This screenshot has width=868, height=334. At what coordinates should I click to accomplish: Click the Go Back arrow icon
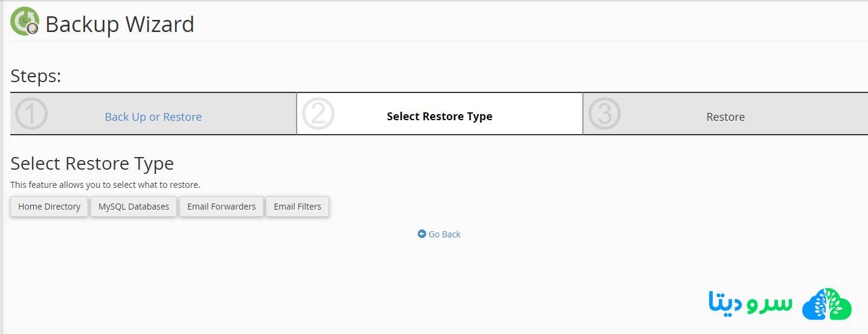(x=422, y=234)
